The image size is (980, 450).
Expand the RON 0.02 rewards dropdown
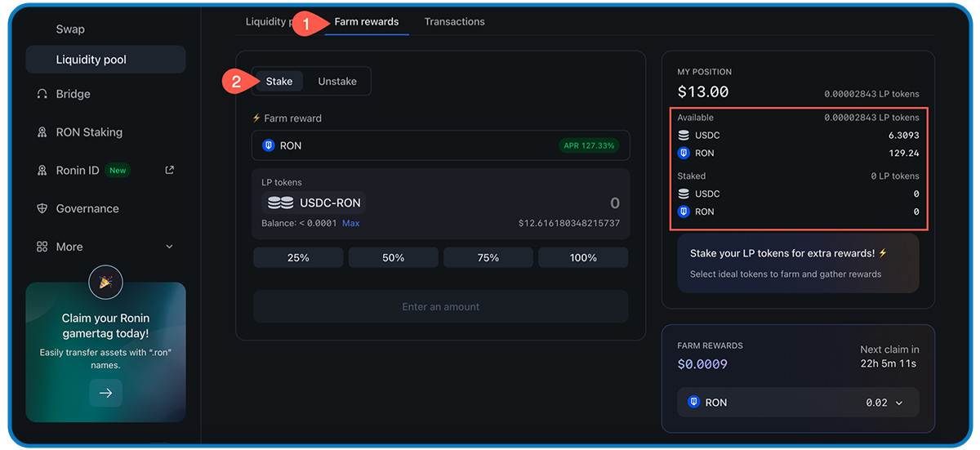798,403
